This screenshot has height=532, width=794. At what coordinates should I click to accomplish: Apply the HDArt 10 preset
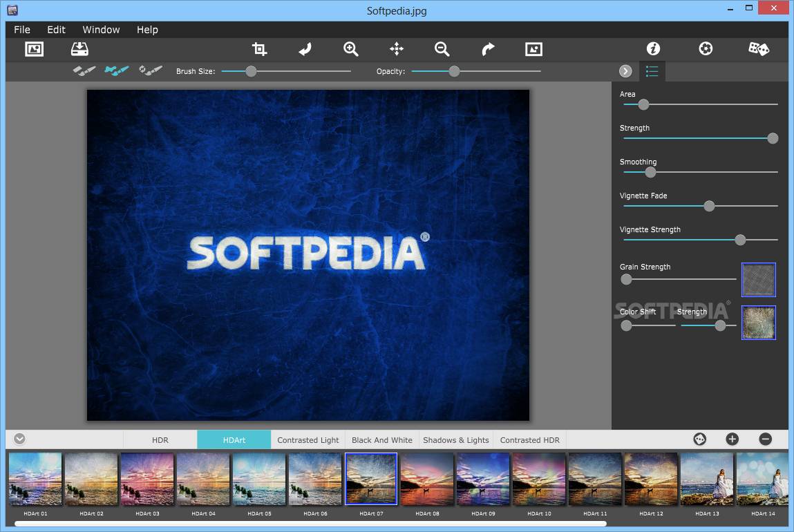click(x=539, y=479)
